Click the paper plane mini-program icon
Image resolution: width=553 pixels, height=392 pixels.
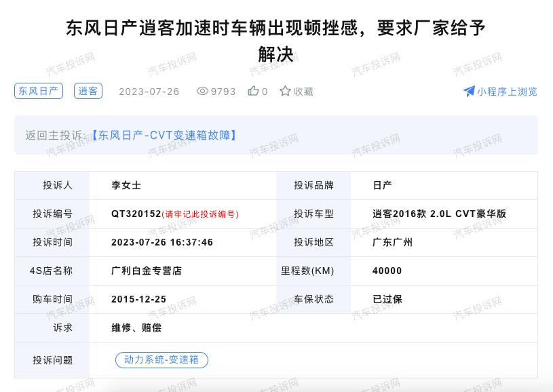(x=469, y=92)
